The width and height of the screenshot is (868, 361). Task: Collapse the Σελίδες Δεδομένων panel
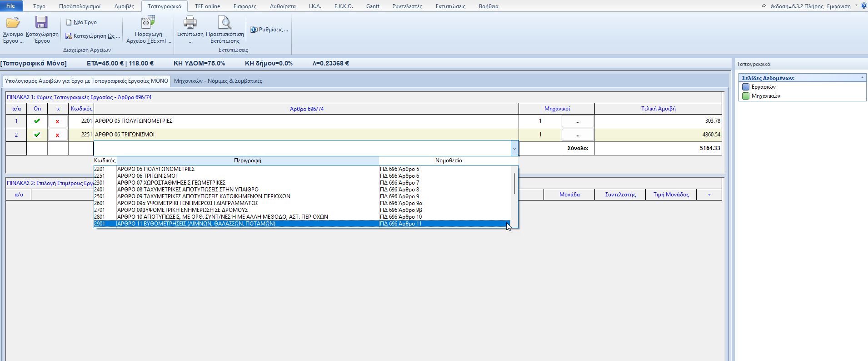[x=862, y=78]
